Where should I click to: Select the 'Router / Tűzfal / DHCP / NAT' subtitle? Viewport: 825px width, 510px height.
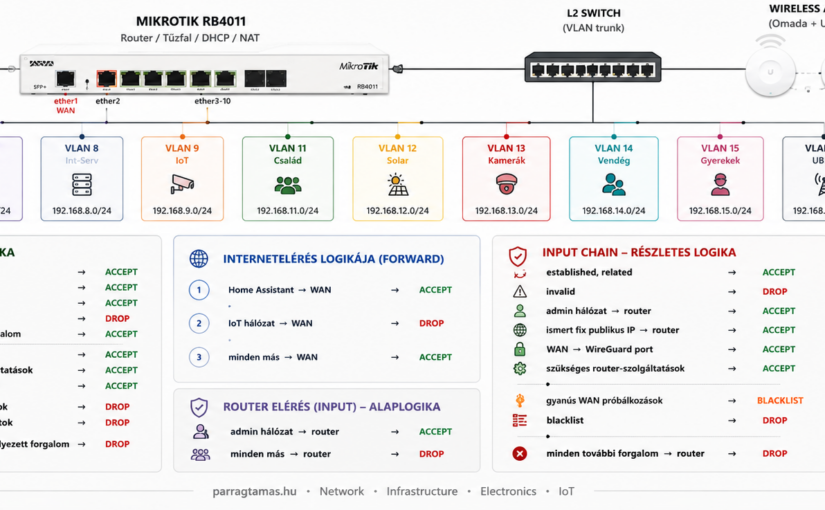point(190,38)
